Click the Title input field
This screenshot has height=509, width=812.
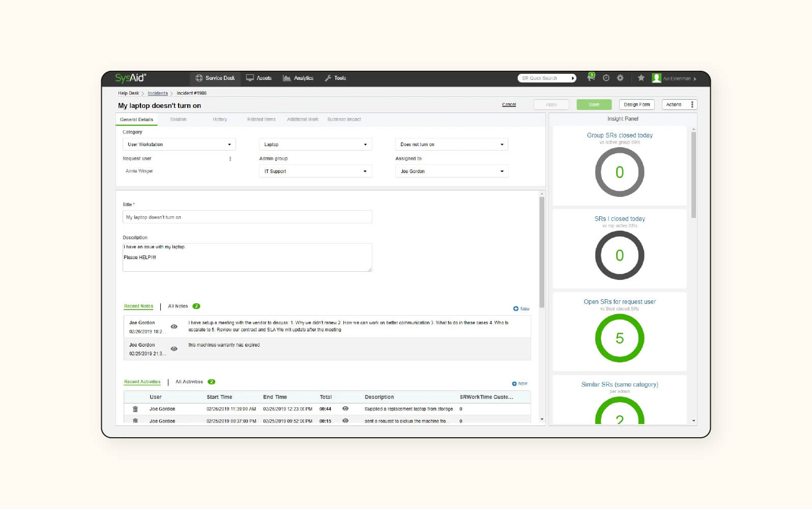point(247,217)
